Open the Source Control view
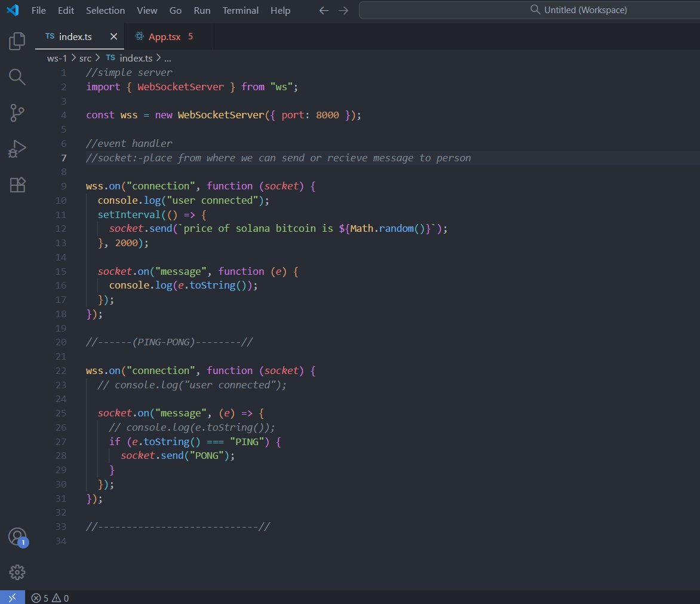 click(17, 113)
